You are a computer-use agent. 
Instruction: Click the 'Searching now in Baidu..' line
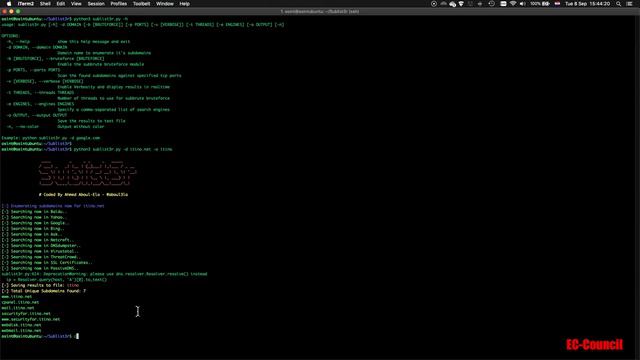point(34,212)
